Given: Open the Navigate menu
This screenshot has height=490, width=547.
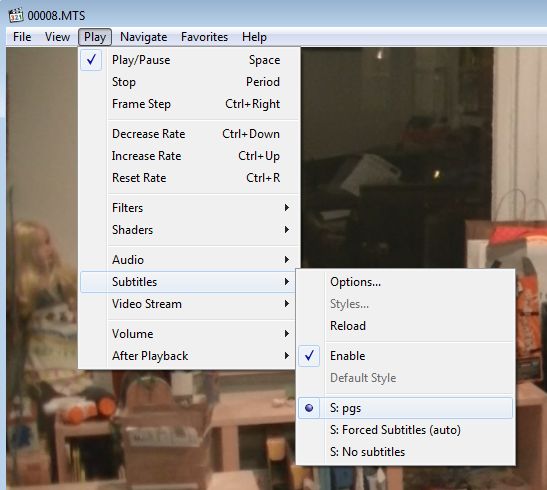Looking at the screenshot, I should (143, 37).
